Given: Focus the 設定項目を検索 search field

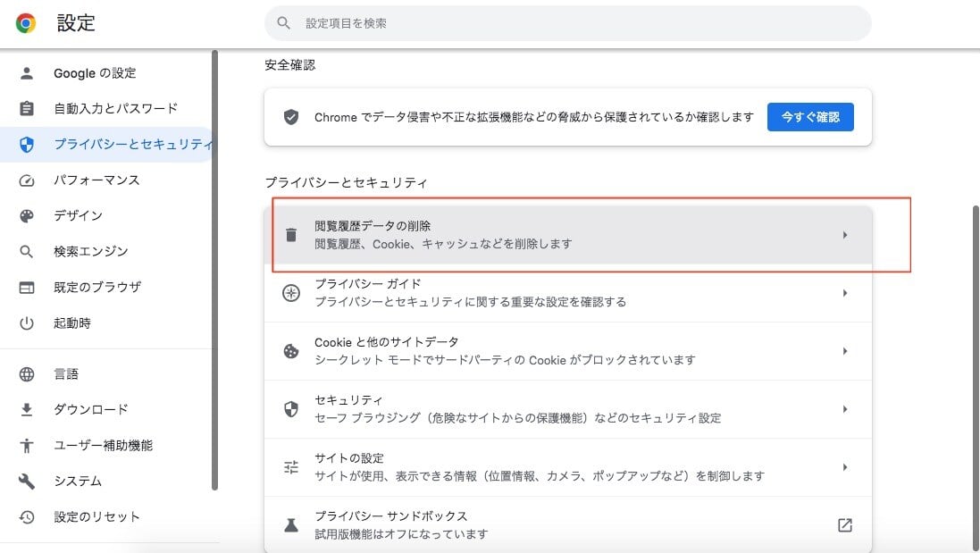Looking at the screenshot, I should tap(567, 23).
